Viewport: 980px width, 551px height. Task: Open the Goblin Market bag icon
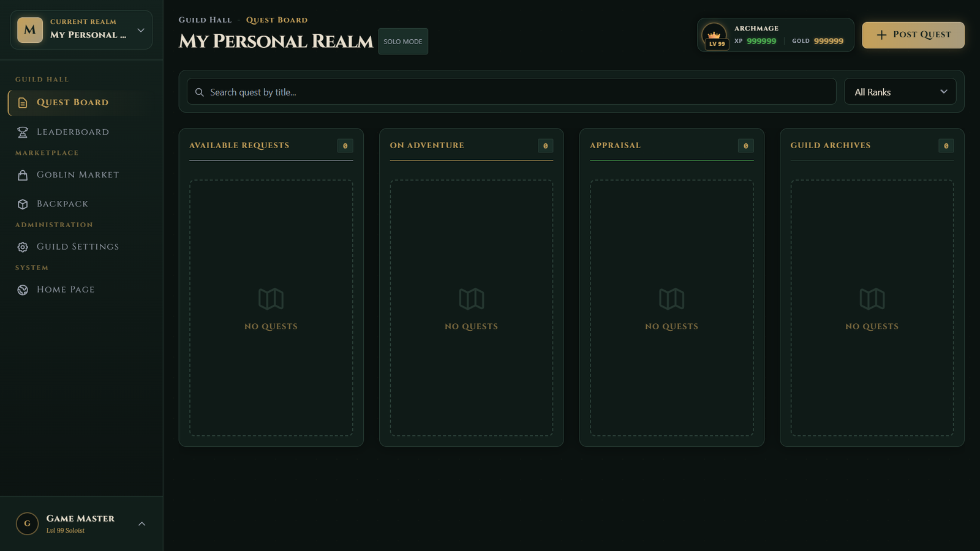click(22, 174)
